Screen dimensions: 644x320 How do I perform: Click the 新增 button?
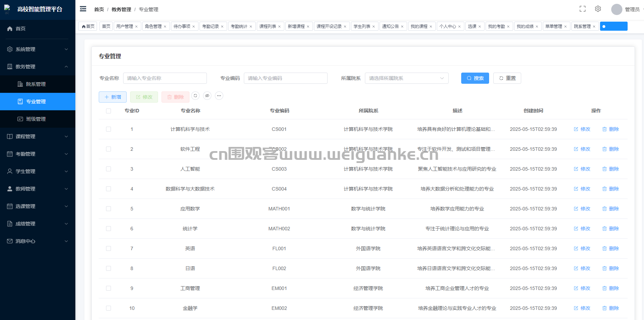pos(113,97)
